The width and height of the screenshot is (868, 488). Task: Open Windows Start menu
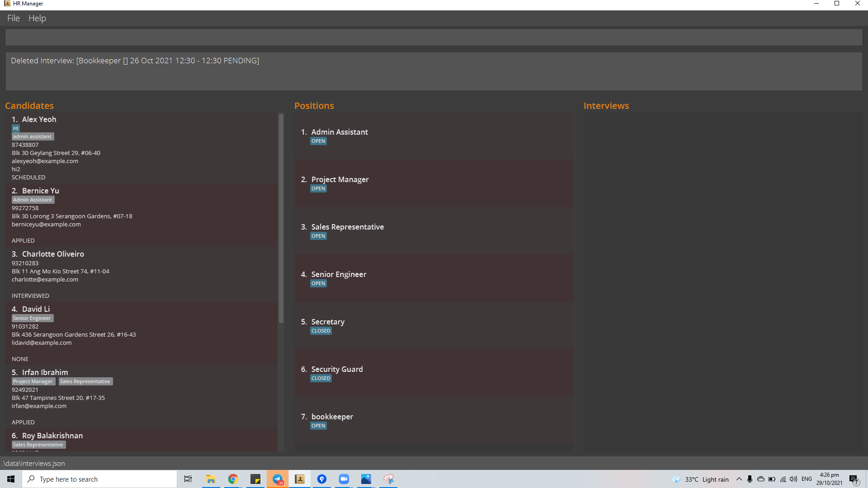(x=11, y=479)
